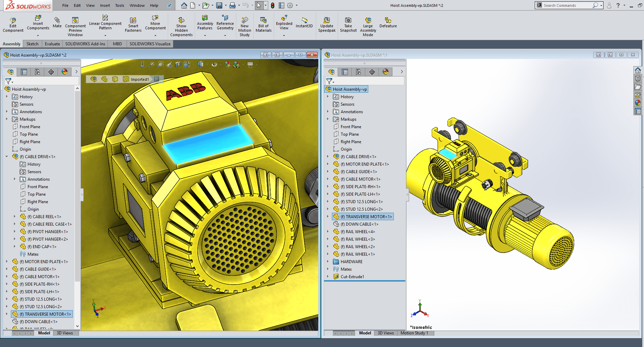The width and height of the screenshot is (644, 347).
Task: Select TRANSVERSE MOTOR<1> in the left tree
Action: pos(42,314)
